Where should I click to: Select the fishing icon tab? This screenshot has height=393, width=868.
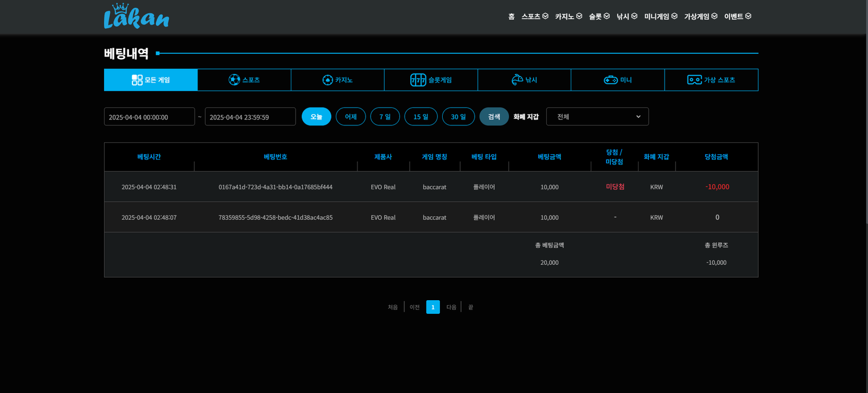[517, 80]
